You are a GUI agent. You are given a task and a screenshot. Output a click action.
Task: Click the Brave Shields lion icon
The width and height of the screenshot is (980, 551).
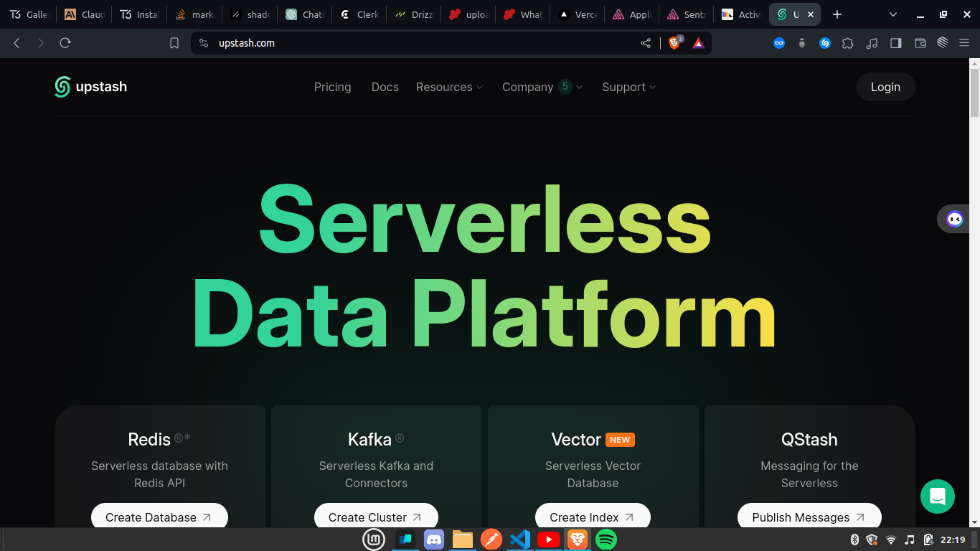click(x=674, y=43)
